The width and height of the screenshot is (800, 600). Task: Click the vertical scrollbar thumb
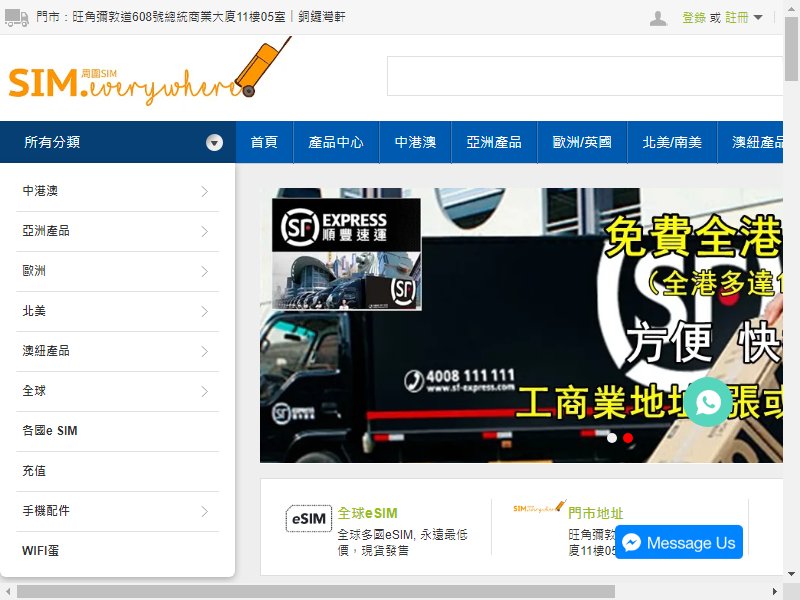pyautogui.click(x=791, y=48)
